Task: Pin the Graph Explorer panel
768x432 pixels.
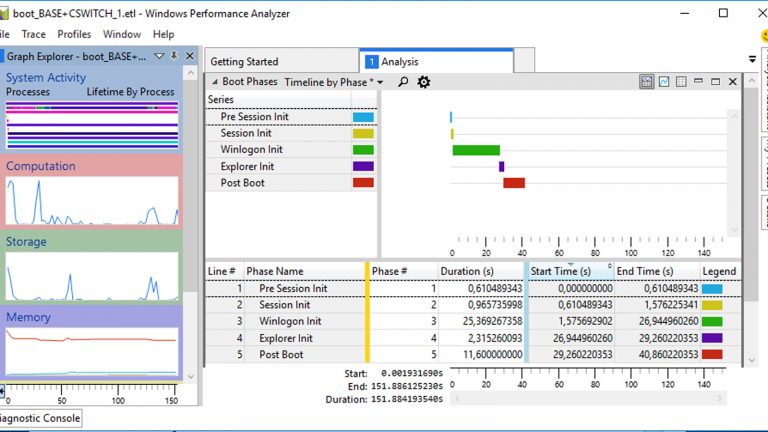Action: [174, 56]
